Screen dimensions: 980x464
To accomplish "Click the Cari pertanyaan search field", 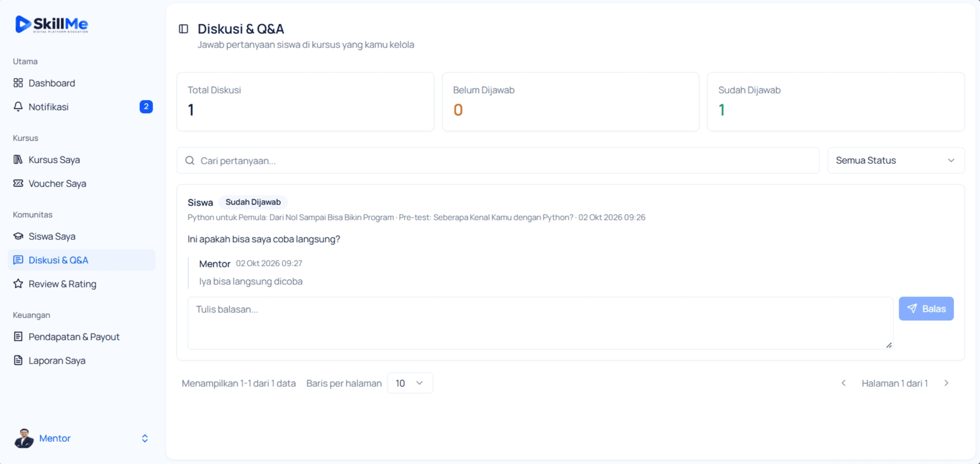I will pos(498,161).
